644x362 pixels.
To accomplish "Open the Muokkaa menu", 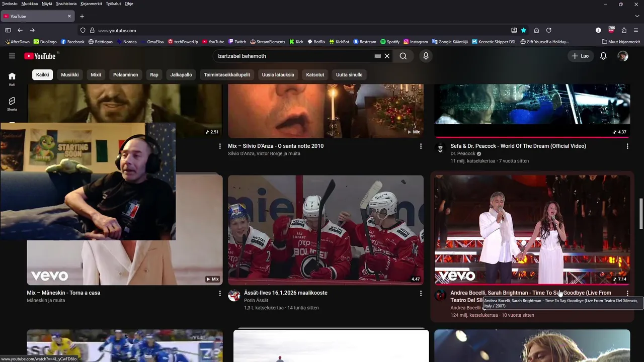I will (30, 4).
